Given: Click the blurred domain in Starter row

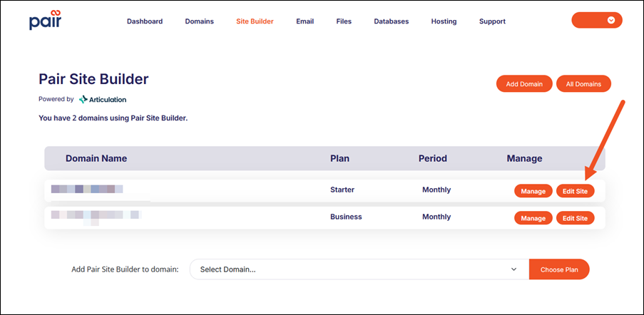Looking at the screenshot, I should point(87,189).
